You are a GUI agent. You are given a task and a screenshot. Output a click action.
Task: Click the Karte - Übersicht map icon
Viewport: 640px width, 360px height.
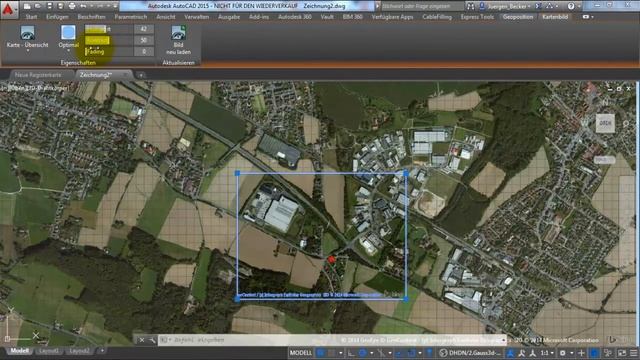coord(27,33)
